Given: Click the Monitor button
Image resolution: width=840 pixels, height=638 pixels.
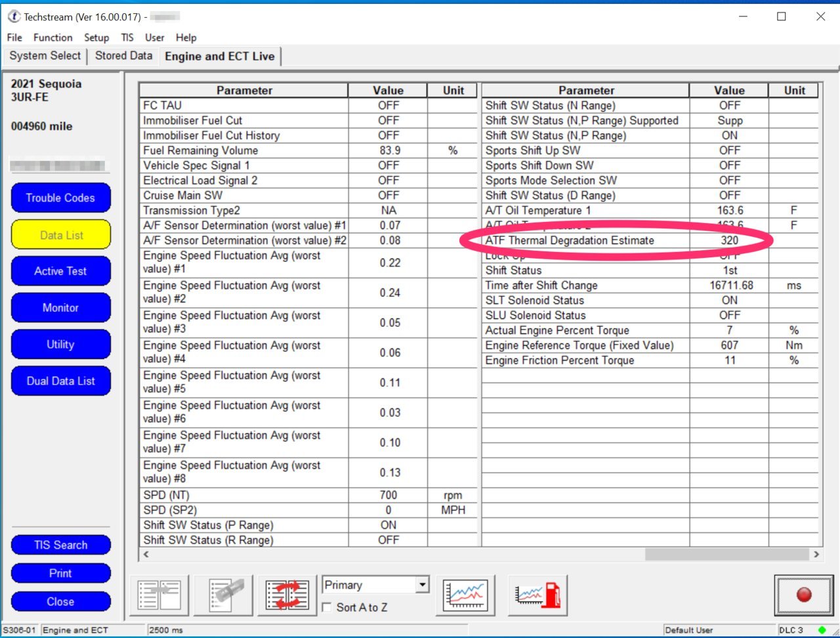Looking at the screenshot, I should (x=60, y=308).
